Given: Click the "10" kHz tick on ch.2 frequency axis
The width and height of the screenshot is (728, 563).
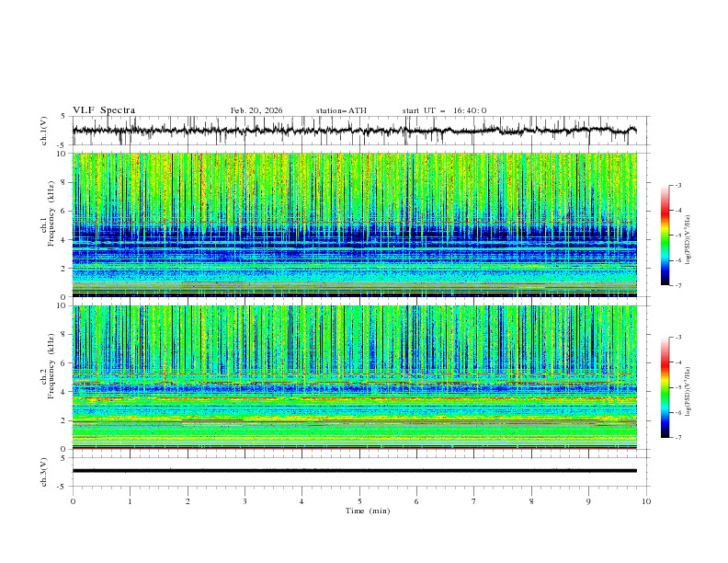Looking at the screenshot, I should pos(62,305).
